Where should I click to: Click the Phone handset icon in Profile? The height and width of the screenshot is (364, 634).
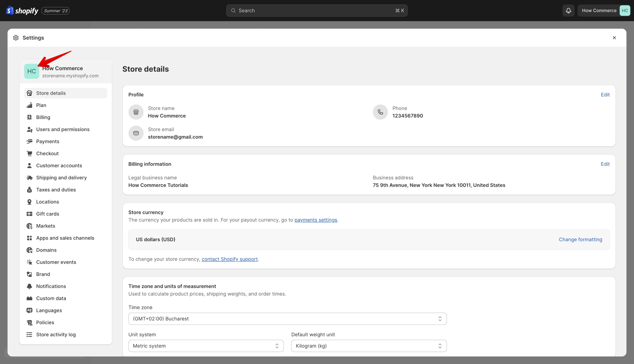pyautogui.click(x=380, y=112)
